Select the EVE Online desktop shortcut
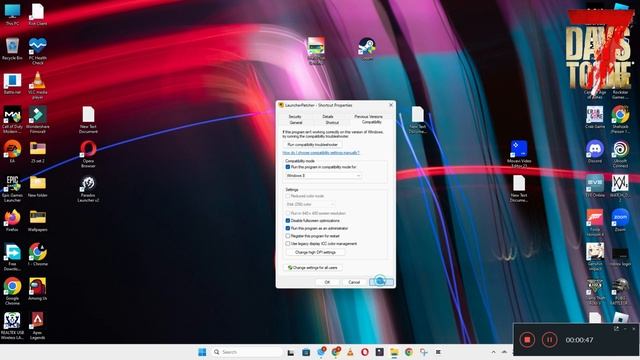The width and height of the screenshot is (640, 360). (595, 186)
